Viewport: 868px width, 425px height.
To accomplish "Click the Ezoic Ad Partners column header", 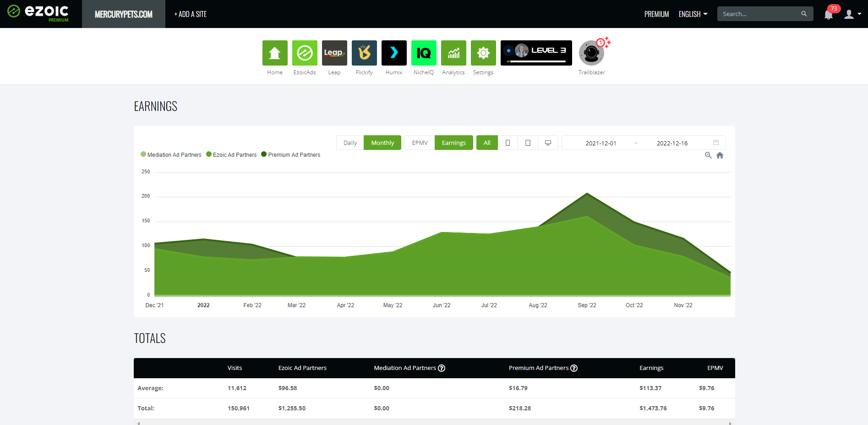I will coord(302,368).
